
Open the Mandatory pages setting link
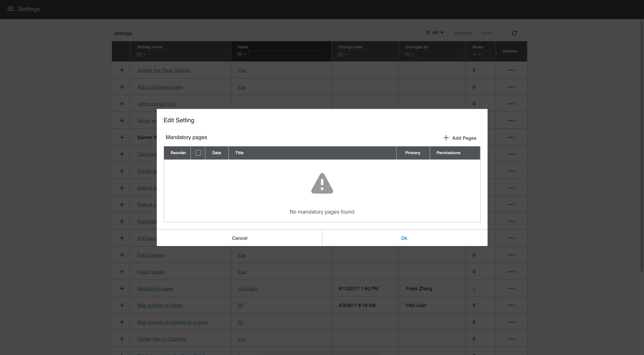click(x=155, y=288)
